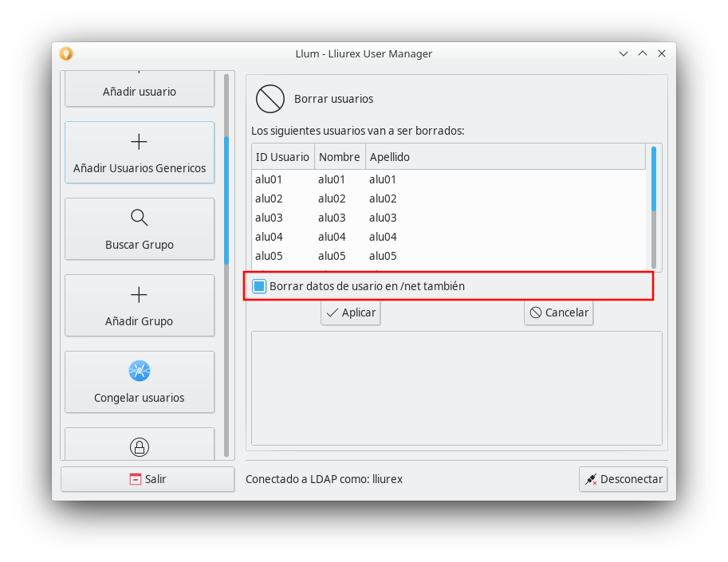This screenshot has height=562, width=728.
Task: Sort by the ID Usuario column header
Action: point(282,157)
